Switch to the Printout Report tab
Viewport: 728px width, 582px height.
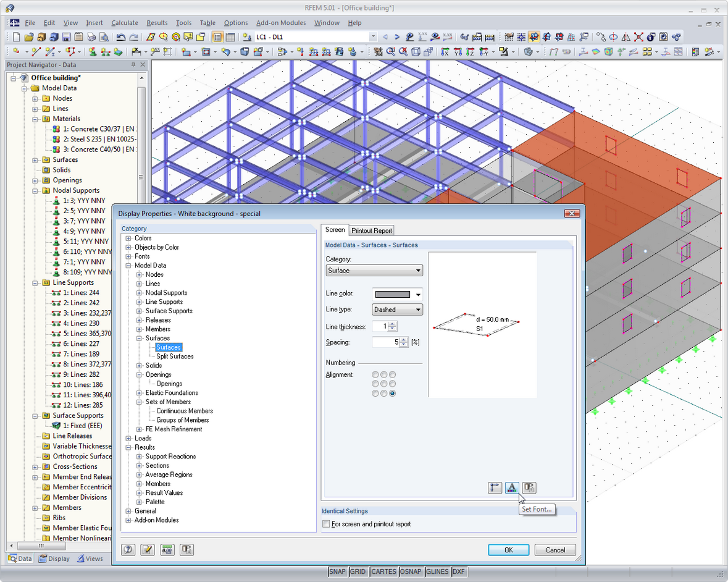click(372, 230)
